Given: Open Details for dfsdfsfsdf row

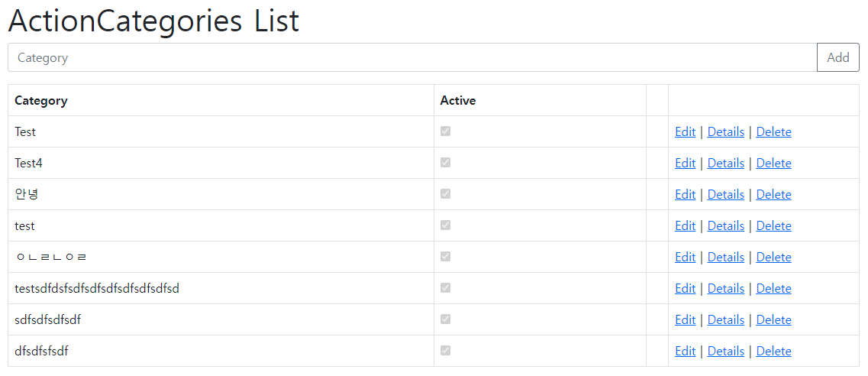Looking at the screenshot, I should coord(725,351).
